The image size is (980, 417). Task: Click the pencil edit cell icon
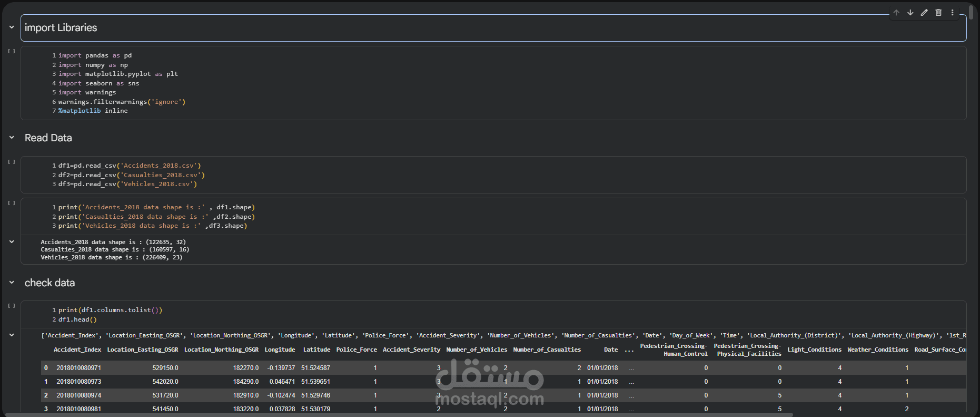pos(924,13)
